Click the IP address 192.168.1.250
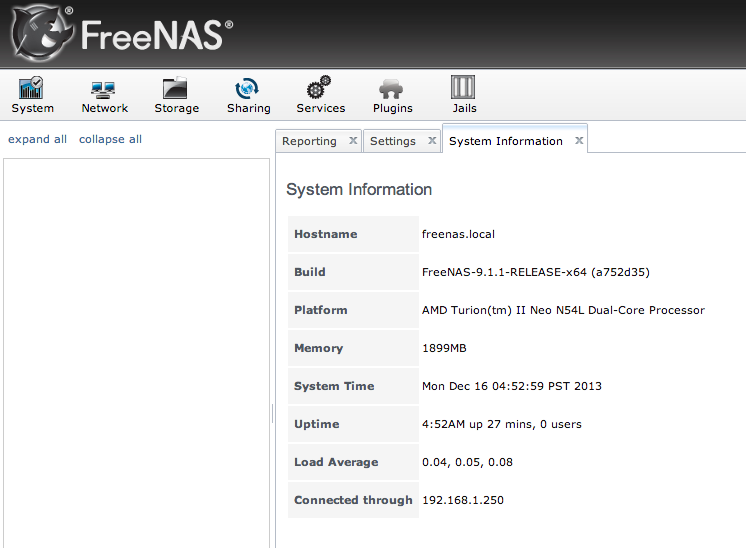Screen dimensions: 746x548 (463, 500)
